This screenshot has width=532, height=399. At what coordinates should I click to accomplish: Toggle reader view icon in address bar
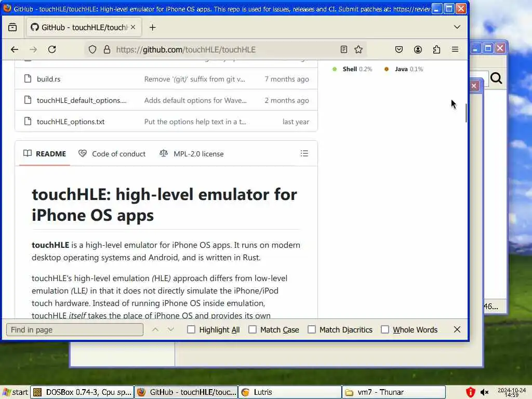coord(344,49)
